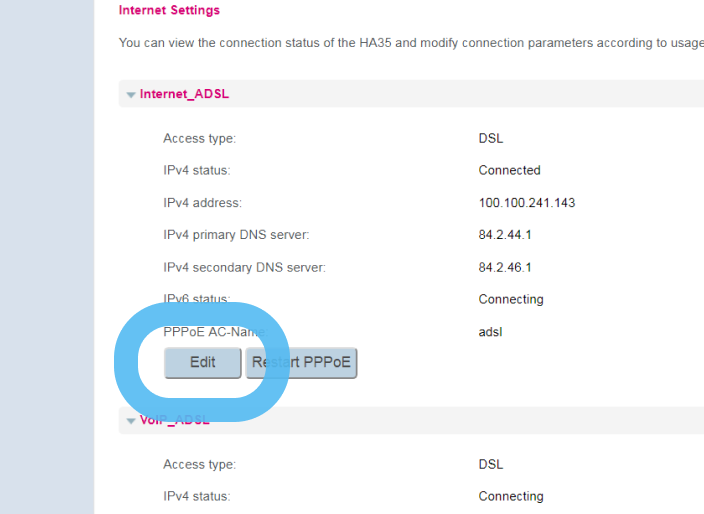Click the Connected IPv4 status value

tap(509, 170)
